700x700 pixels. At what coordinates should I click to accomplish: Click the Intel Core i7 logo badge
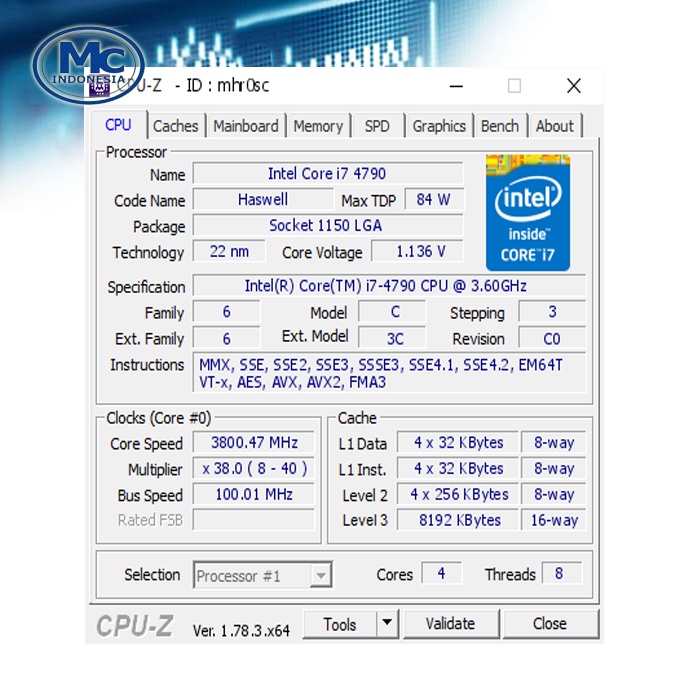pyautogui.click(x=527, y=212)
